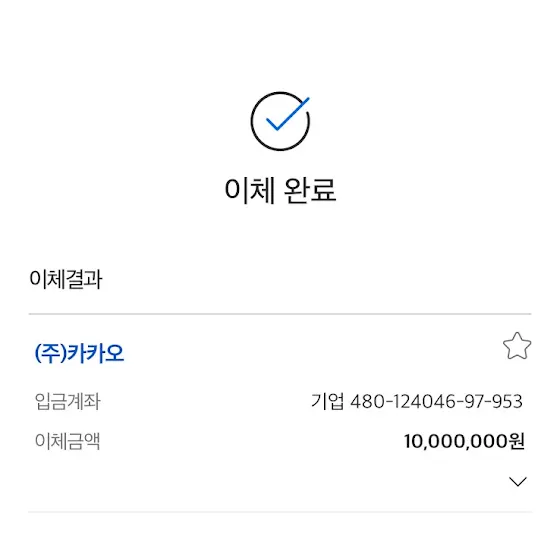Click the word 완료 in the title
This screenshot has width=560, height=560.
310,190
